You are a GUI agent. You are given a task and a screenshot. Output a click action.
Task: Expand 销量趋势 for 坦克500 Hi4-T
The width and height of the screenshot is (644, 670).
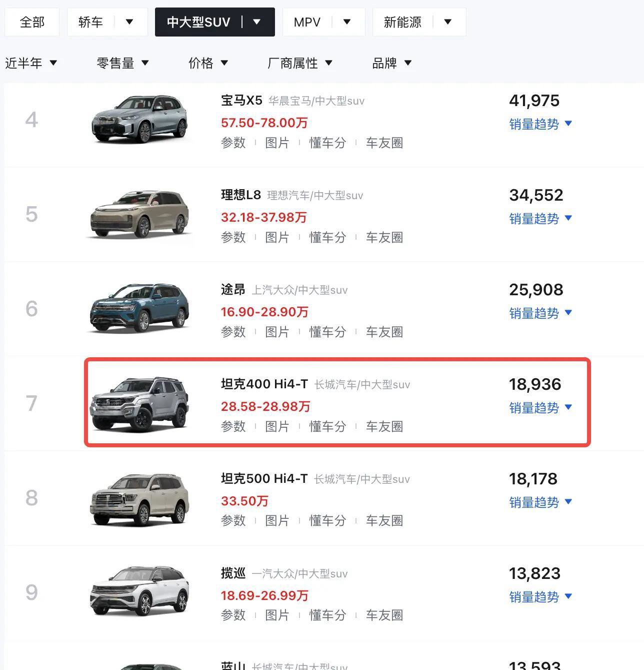[x=540, y=502]
